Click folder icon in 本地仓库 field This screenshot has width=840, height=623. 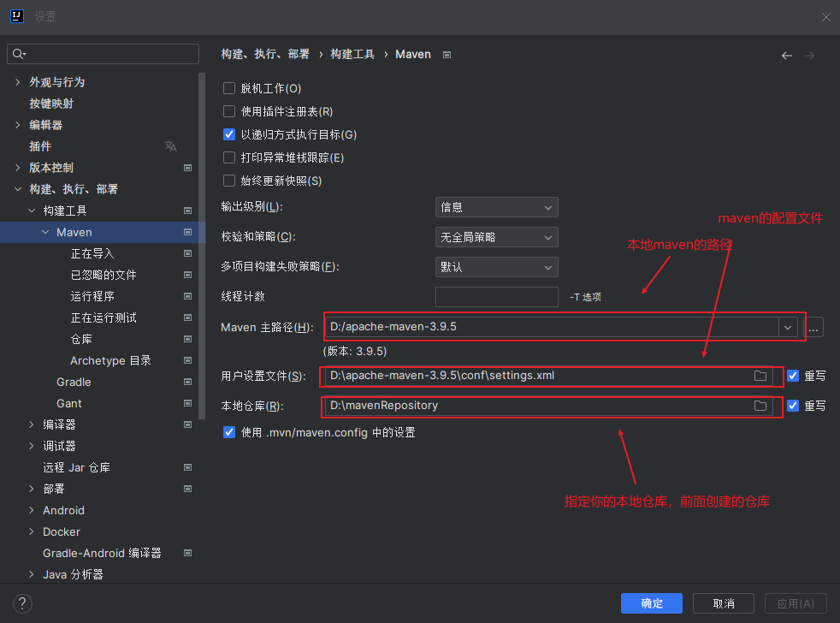tap(760, 405)
